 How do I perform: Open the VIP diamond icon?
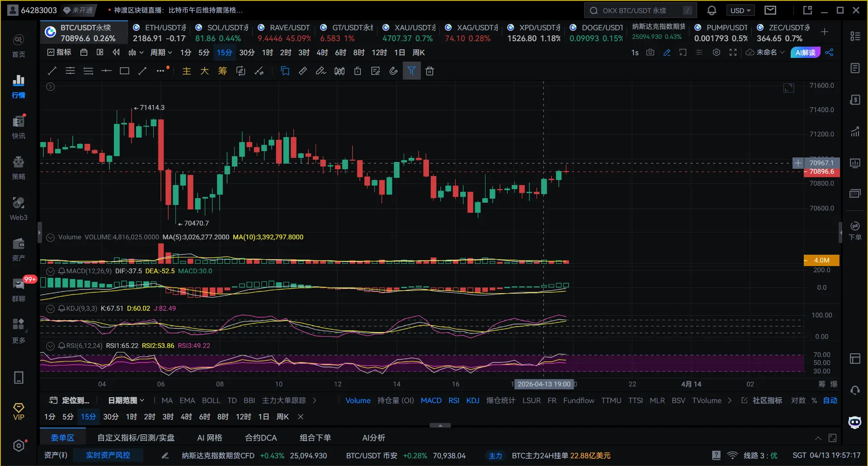[x=19, y=412]
